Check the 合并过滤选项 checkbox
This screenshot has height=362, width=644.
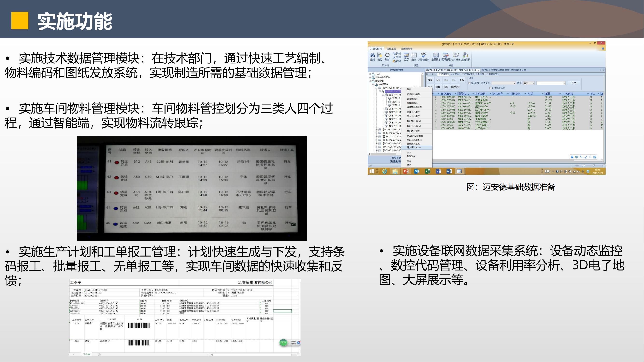tap(490, 88)
